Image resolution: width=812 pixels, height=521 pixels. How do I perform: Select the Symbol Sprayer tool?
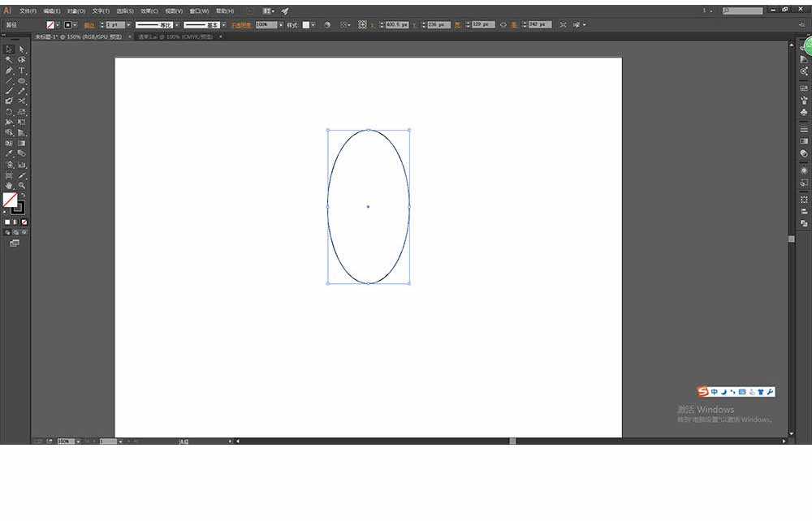click(x=9, y=165)
